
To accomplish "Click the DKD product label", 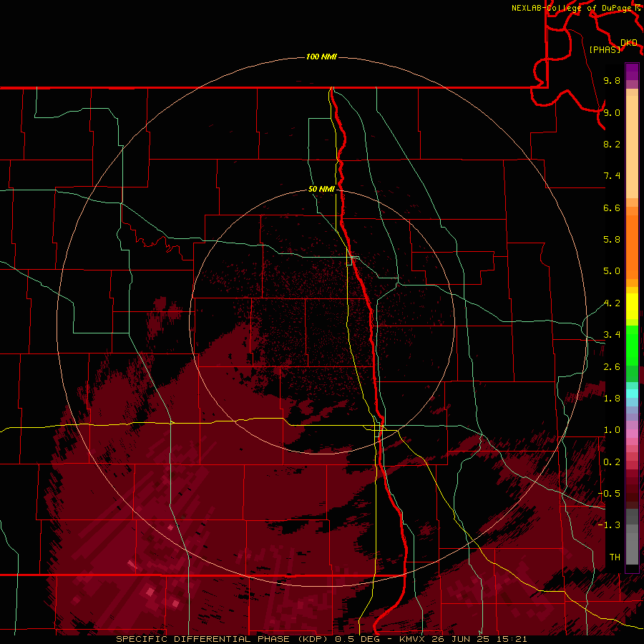I will coord(629,43).
